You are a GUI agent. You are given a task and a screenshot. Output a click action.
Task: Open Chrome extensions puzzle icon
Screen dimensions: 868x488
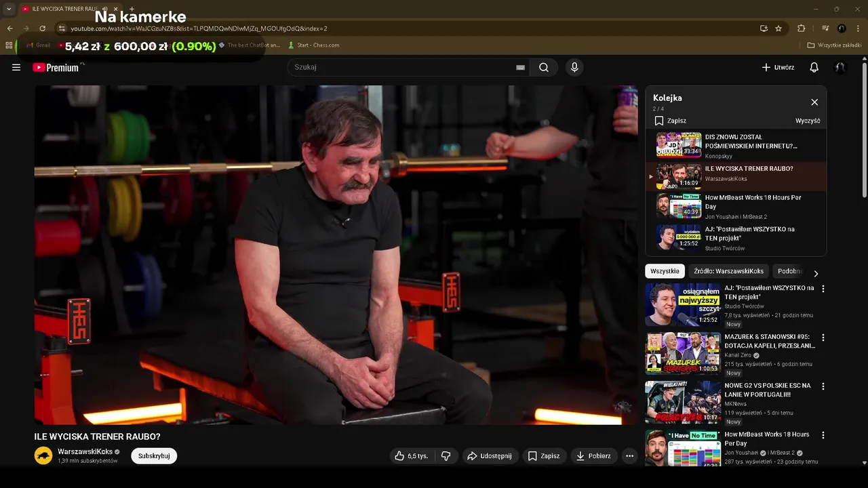pos(801,28)
